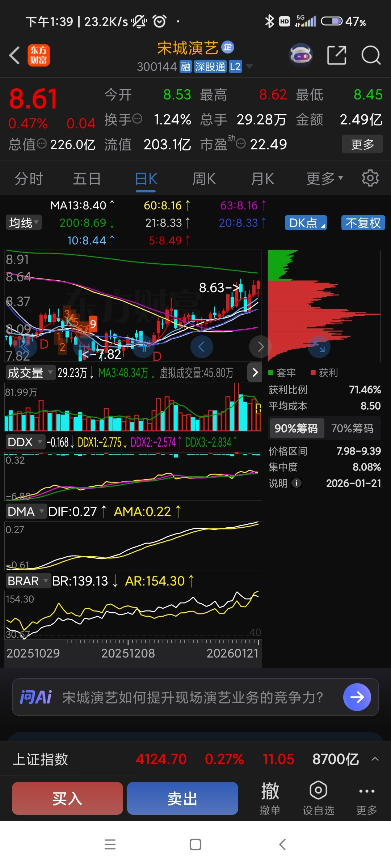Image resolution: width=391 pixels, height=868 pixels.
Task: Tap the 价格区间 7.98-9.39 value
Action: click(358, 451)
